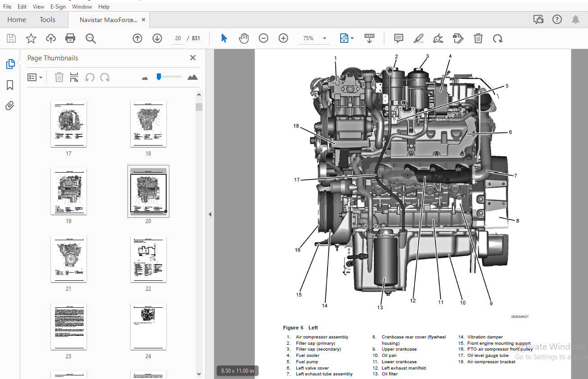Zoom in with the plus button
Viewport: 588px width, 379px height.
pyautogui.click(x=283, y=38)
